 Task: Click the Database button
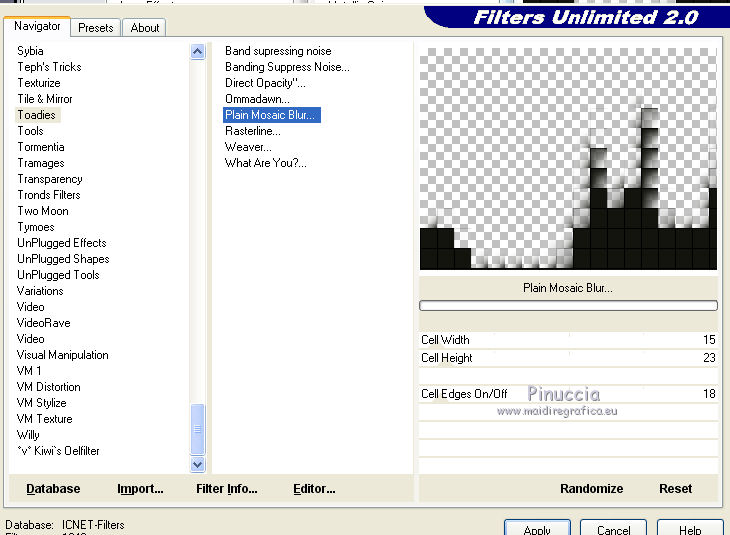pyautogui.click(x=53, y=488)
